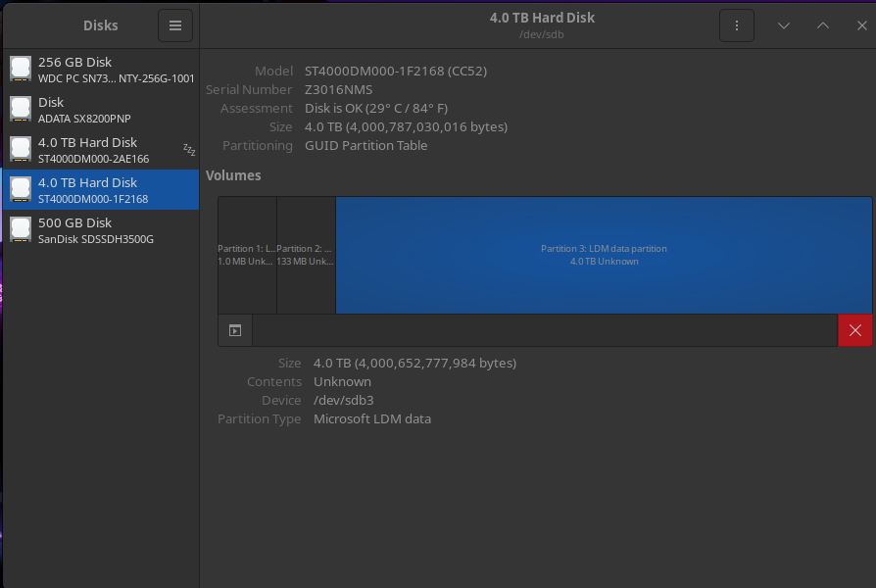Screen dimensions: 876x588
Task: Click the ST4000DM000-1F2168 drive icon
Action: pyautogui.click(x=21, y=190)
